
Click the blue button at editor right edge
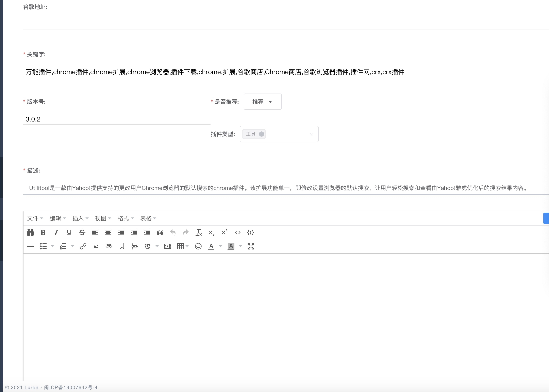click(546, 218)
